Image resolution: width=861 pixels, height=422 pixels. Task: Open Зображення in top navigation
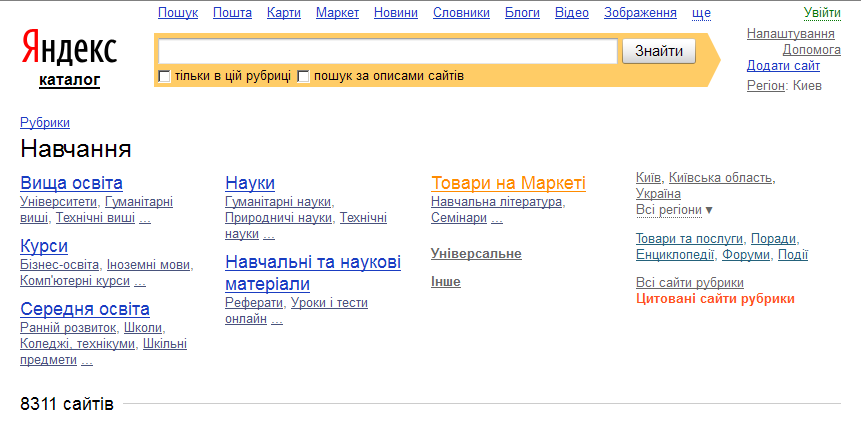point(640,13)
